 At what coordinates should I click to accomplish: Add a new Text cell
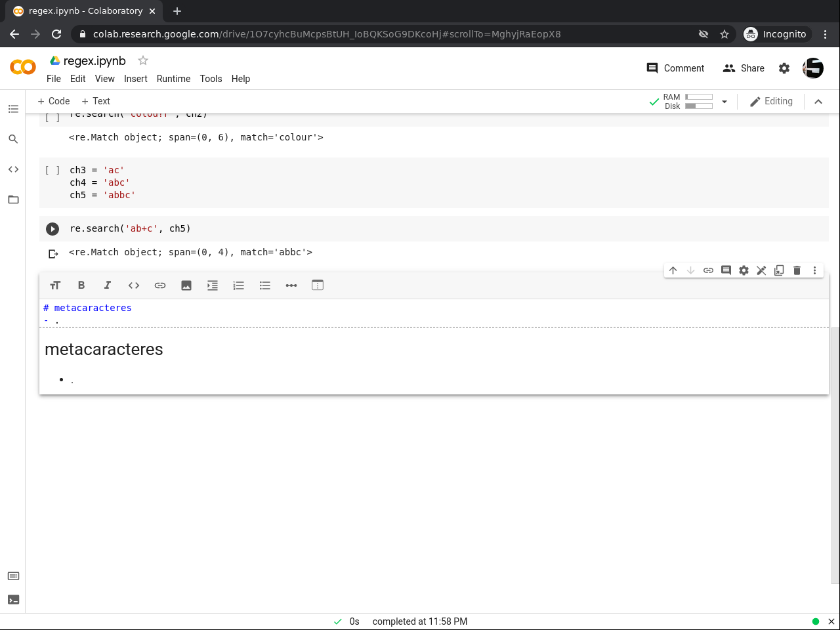96,101
